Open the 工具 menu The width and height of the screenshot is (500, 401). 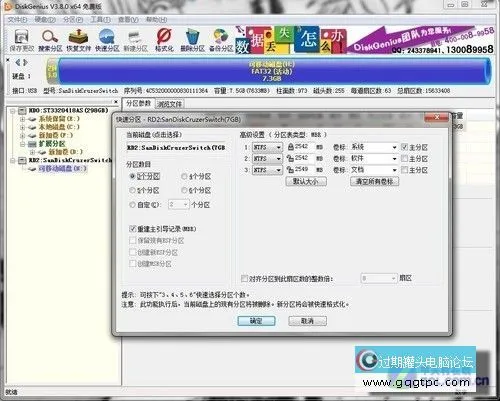pyautogui.click(x=101, y=20)
